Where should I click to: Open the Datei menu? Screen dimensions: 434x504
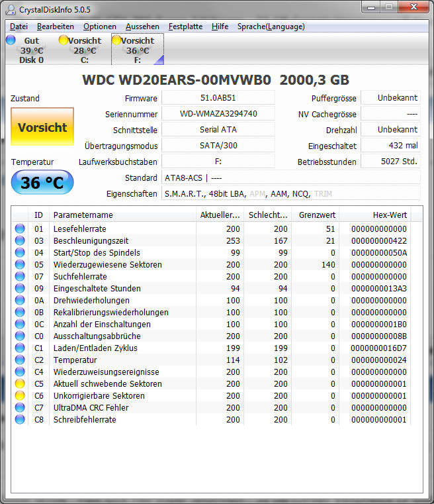tap(19, 26)
